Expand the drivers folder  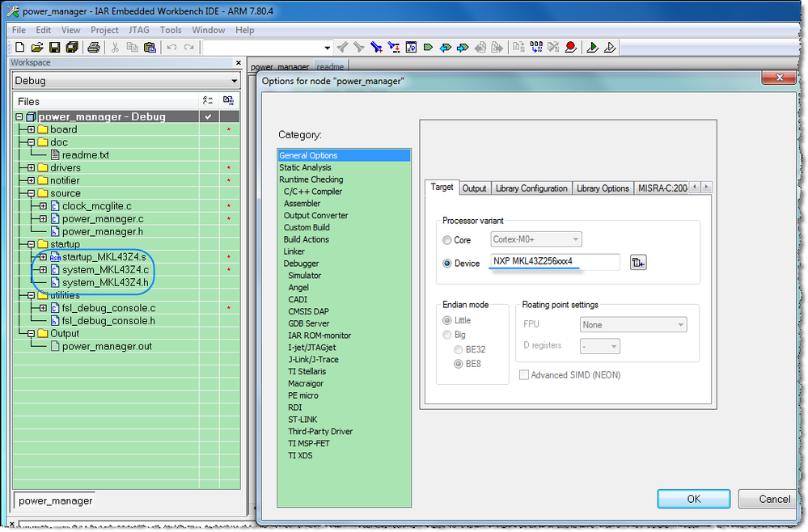[x=31, y=168]
